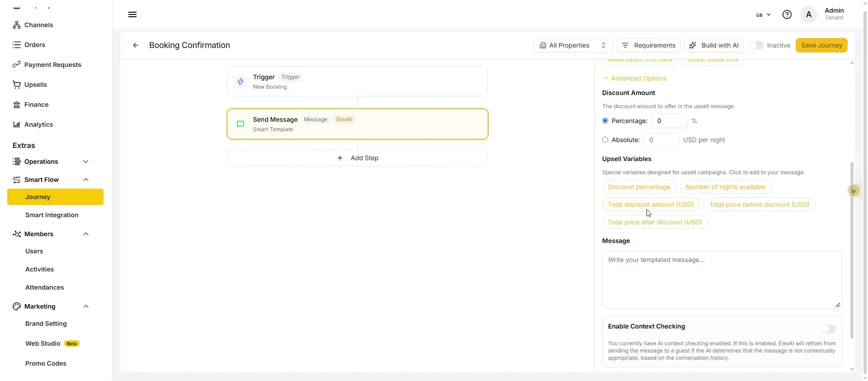Select the Trigger lightning bolt icon

tap(241, 81)
